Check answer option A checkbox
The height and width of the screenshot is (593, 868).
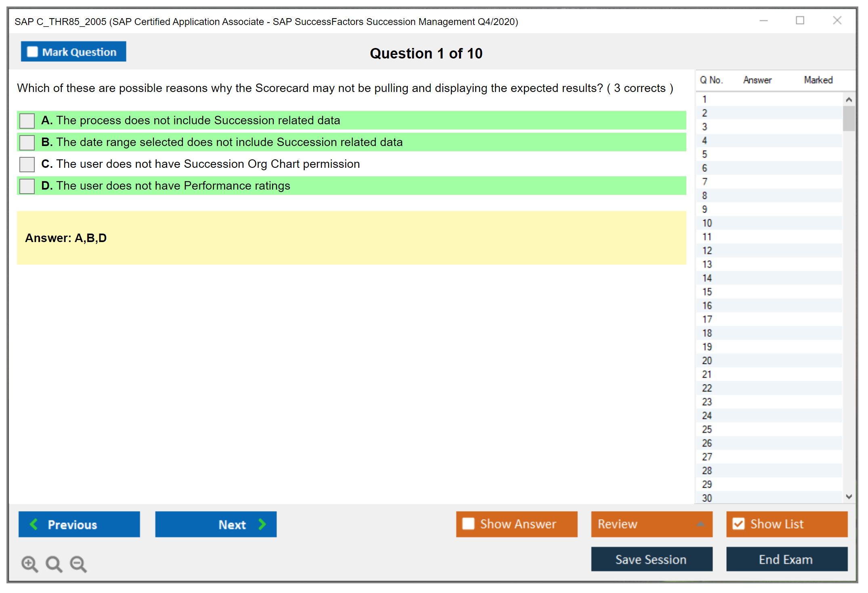(x=27, y=121)
